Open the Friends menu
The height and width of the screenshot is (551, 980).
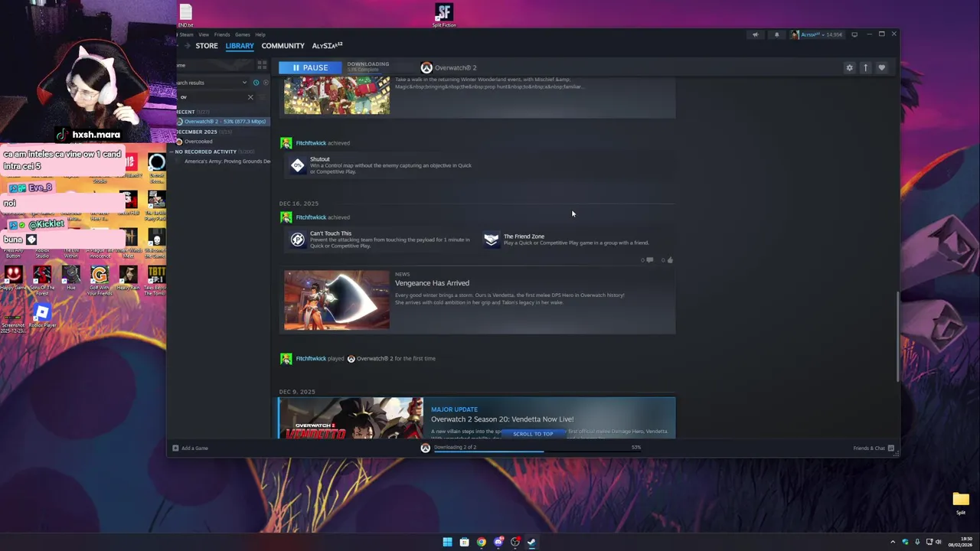[222, 34]
